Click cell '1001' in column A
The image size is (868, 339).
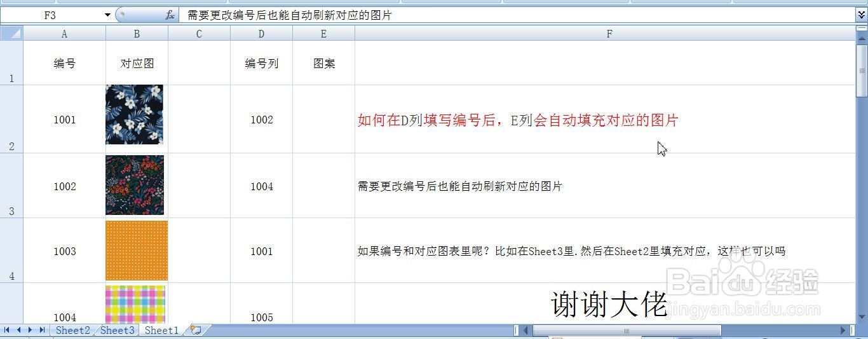[64, 119]
